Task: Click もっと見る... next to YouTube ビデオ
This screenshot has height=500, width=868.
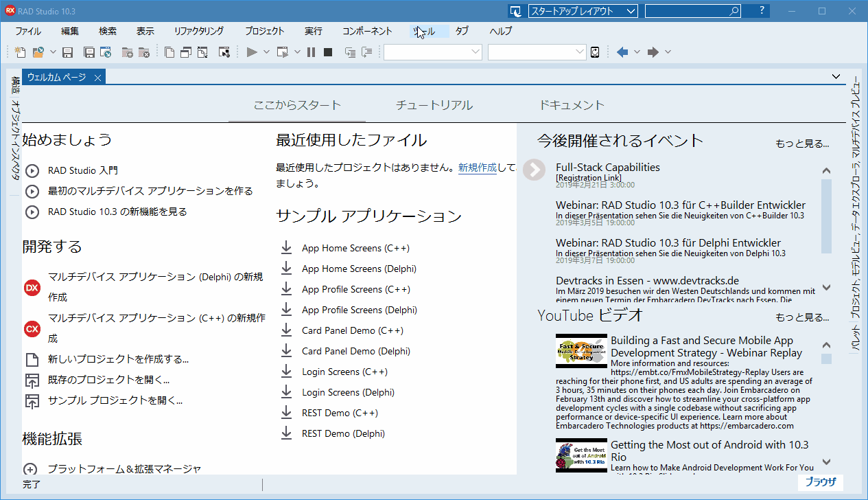Action: click(x=802, y=317)
